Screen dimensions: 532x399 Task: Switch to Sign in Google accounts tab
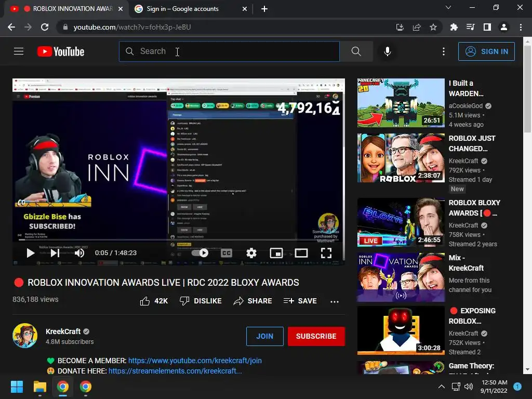[190, 9]
